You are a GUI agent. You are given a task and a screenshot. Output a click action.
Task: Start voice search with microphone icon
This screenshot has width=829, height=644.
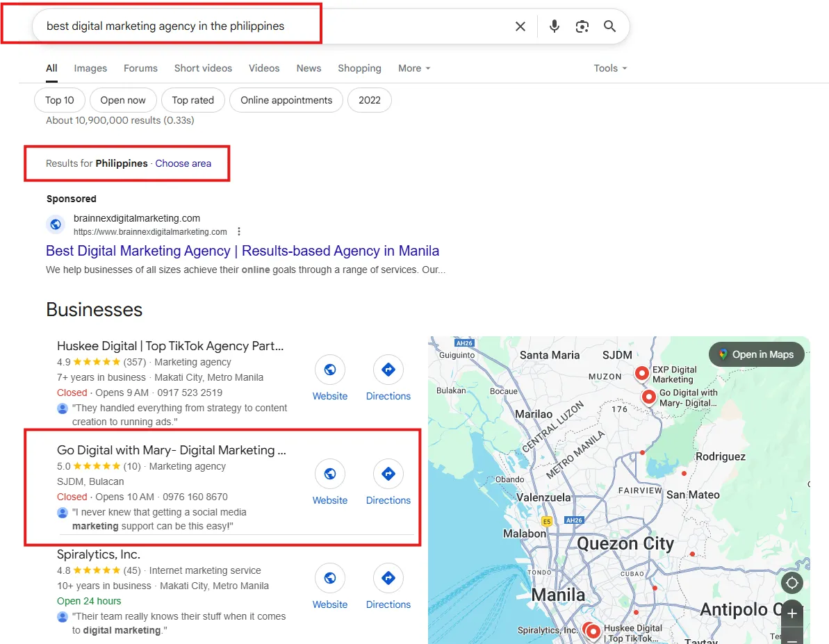coord(554,26)
